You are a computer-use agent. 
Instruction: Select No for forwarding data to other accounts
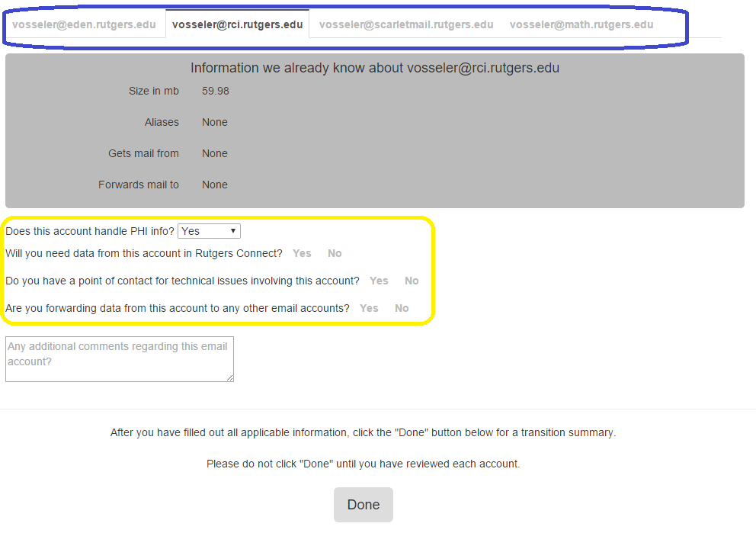click(x=402, y=308)
